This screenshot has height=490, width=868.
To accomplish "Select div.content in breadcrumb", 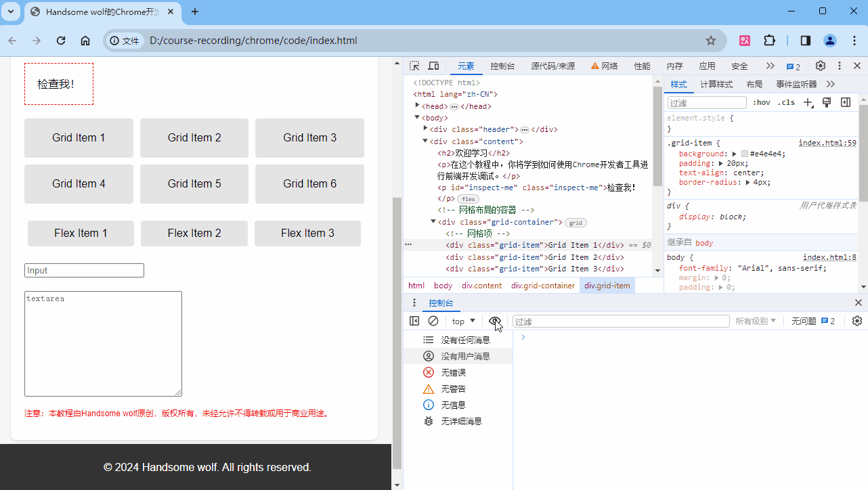I will coord(482,286).
